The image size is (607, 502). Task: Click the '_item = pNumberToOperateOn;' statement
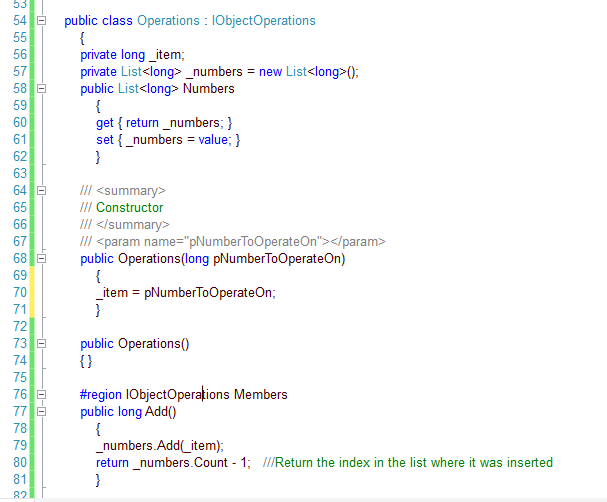(186, 293)
